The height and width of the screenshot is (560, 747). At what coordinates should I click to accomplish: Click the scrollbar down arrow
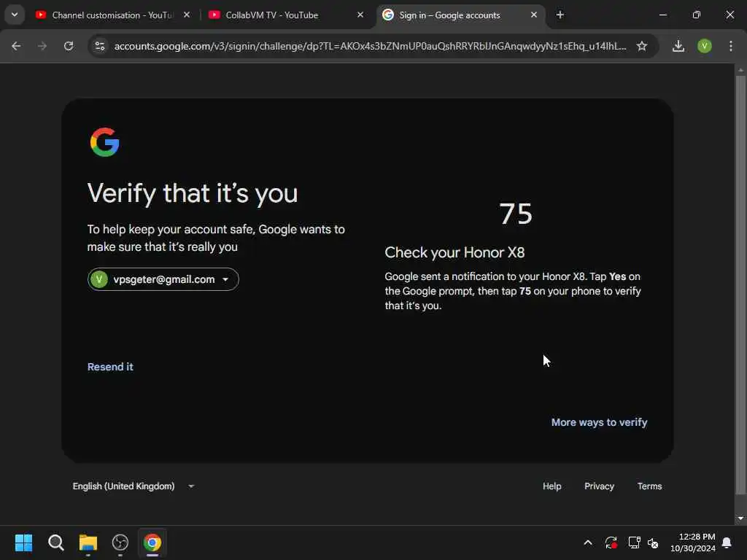point(740,518)
